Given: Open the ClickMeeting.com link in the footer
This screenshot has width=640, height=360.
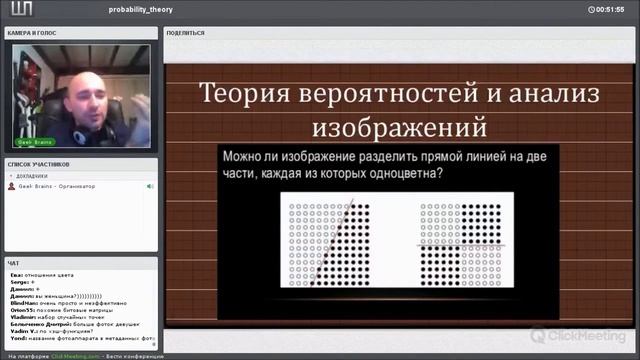Looking at the screenshot, I should pos(76,356).
